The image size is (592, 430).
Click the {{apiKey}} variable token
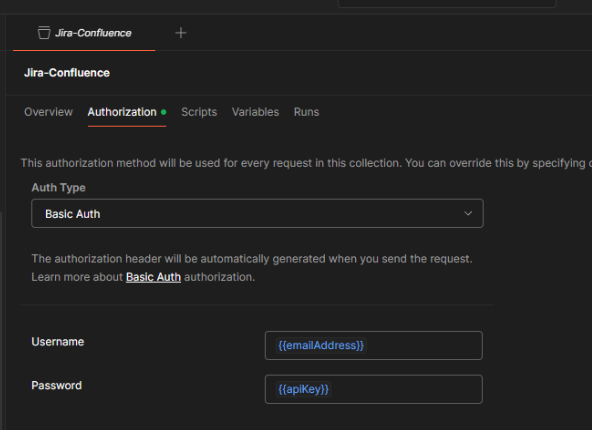[x=303, y=389]
